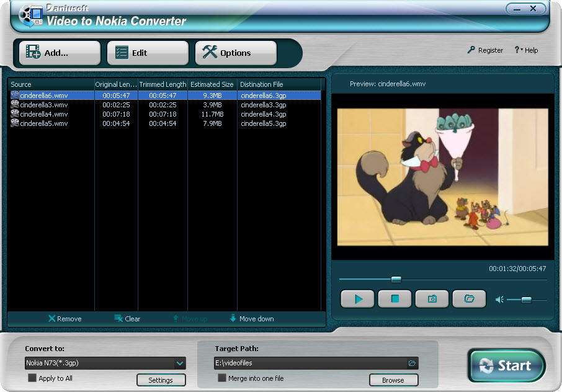
Task: Click destination file cinderella6.3gp
Action: [264, 96]
